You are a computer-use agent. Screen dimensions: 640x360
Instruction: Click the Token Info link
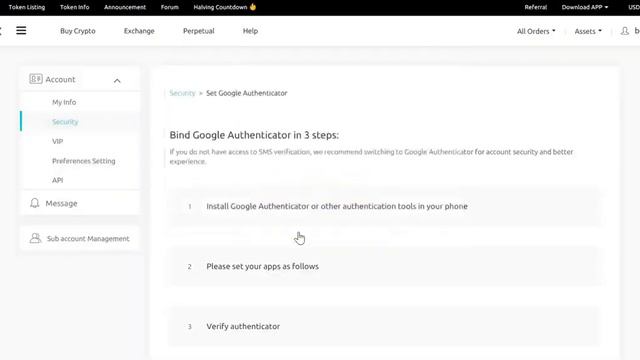74,7
